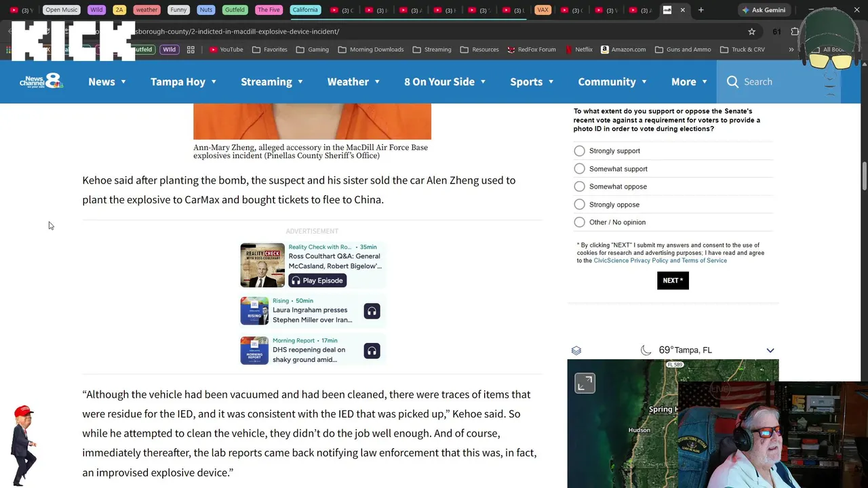The image size is (868, 488).
Task: Expand the News menu dropdown arrow
Action: (x=123, y=82)
